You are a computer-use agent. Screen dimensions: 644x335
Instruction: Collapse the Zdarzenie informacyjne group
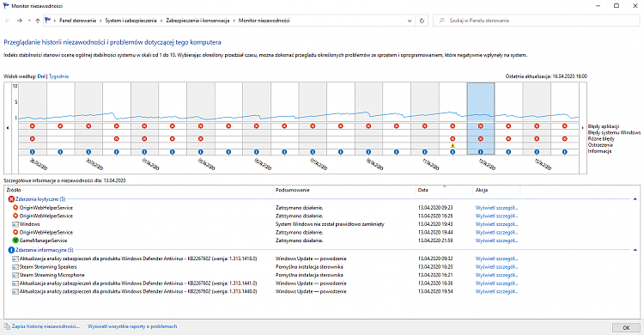pyautogui.click(x=635, y=250)
